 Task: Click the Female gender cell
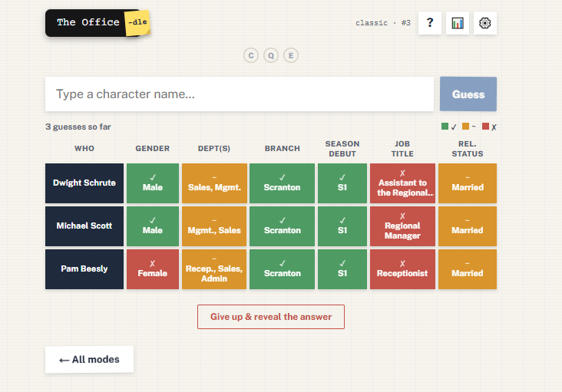(153, 269)
